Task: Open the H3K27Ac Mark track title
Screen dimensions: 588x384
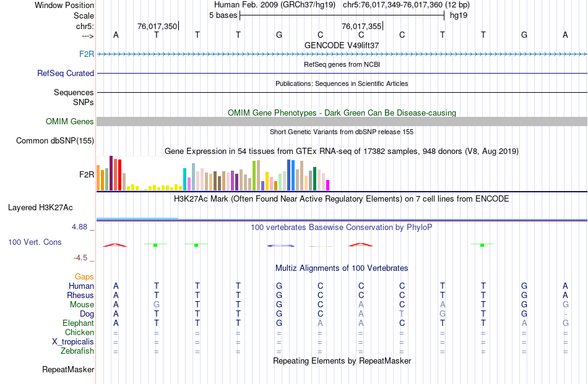Action: pos(341,199)
